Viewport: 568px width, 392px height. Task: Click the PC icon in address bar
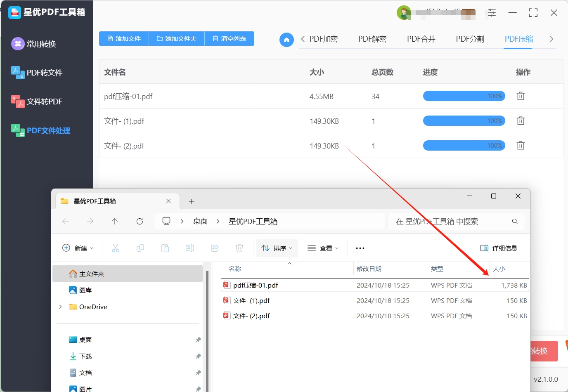[x=166, y=221]
